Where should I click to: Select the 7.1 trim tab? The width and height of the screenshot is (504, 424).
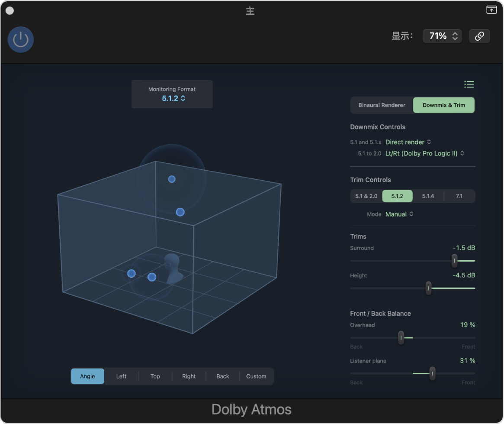459,196
